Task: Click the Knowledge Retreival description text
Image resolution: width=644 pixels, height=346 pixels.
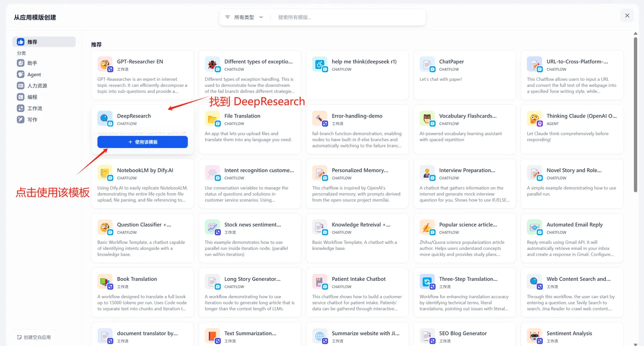Action: [355, 245]
